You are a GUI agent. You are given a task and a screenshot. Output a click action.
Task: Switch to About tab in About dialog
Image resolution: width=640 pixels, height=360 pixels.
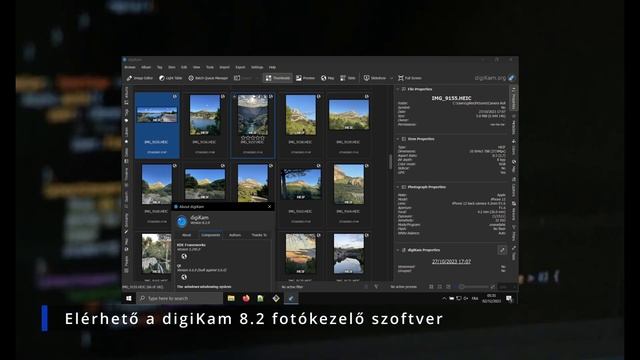187,235
